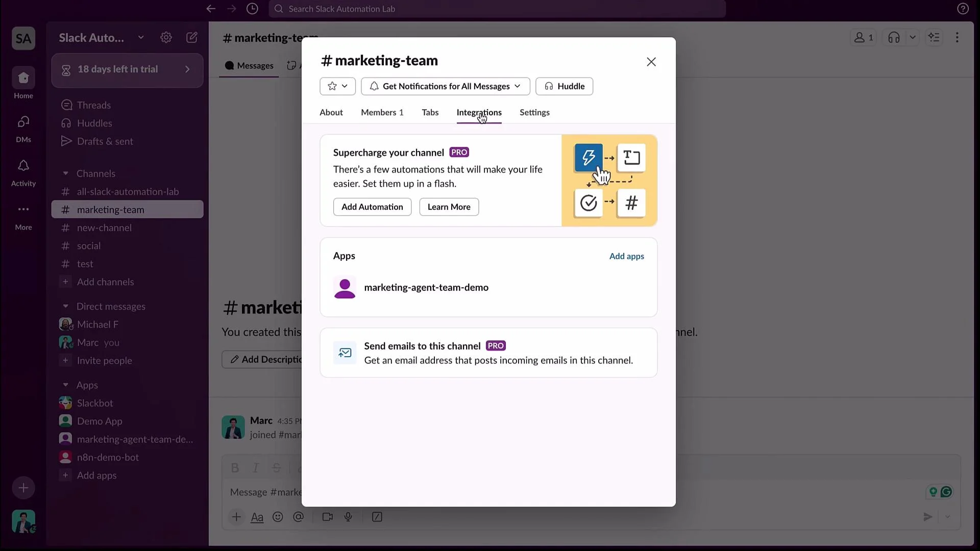980x551 pixels.
Task: Expand the Slack Auto... workspace name menu
Action: (102, 37)
